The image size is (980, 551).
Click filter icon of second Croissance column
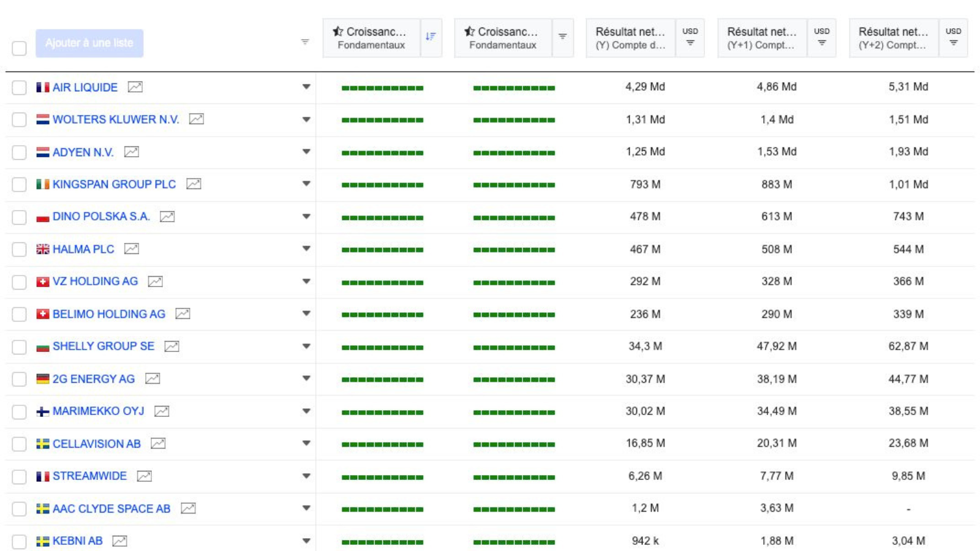(562, 37)
